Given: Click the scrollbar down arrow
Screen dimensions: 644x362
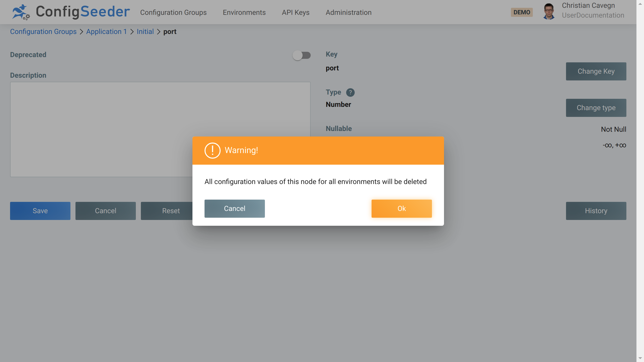Looking at the screenshot, I should (x=640, y=358).
